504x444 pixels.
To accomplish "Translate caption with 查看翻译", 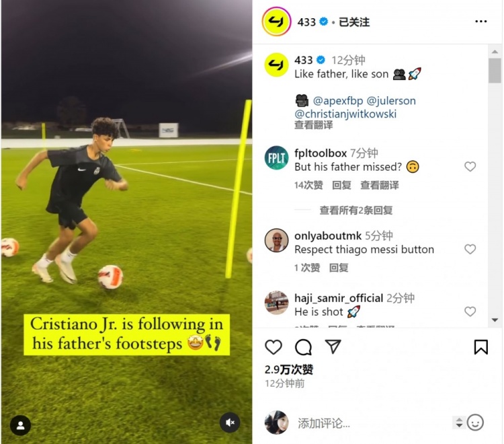I will [313, 125].
